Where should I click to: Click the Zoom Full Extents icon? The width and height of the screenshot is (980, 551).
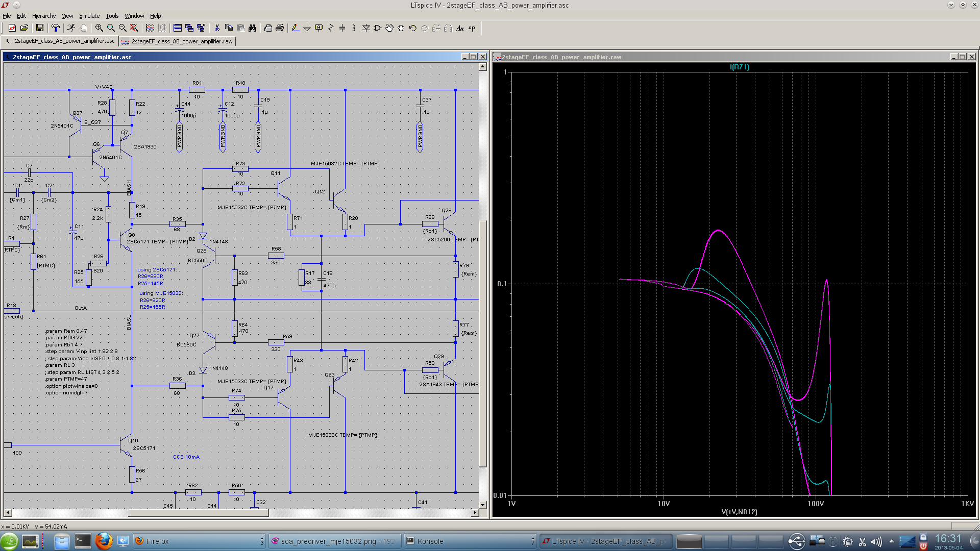pos(134,28)
